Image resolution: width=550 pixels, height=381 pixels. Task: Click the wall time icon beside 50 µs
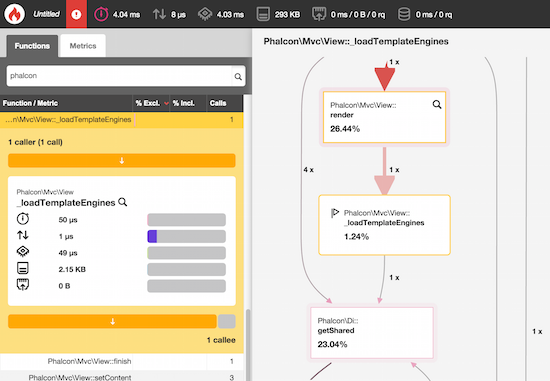23,219
